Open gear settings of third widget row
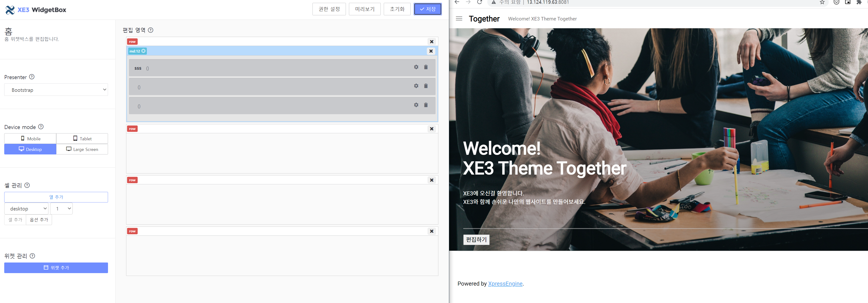The width and height of the screenshot is (868, 303). [416, 105]
